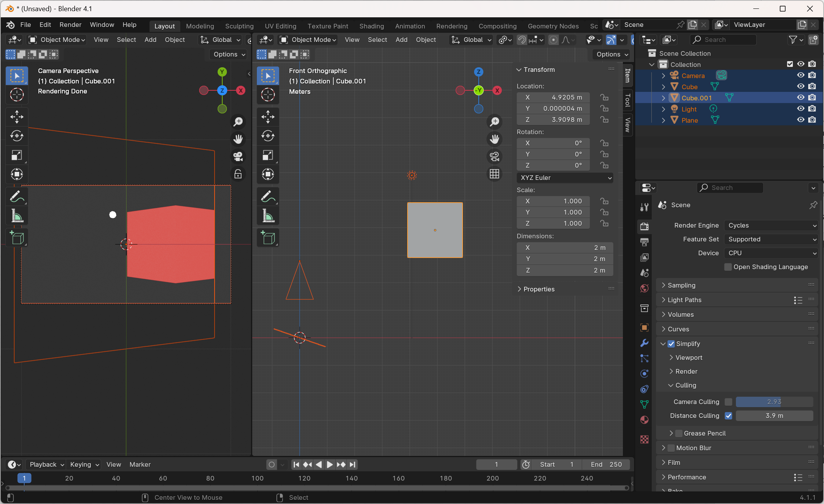Open the World properties tab
The image size is (824, 504).
tap(644, 288)
